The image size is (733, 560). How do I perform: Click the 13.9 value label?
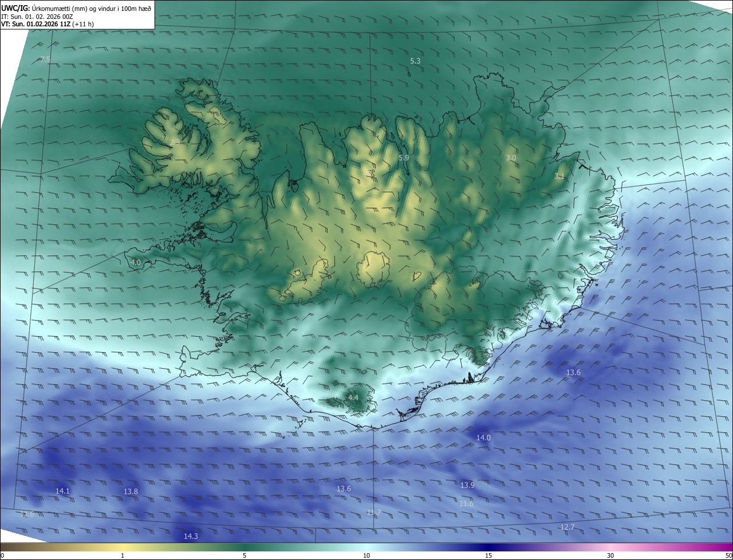[x=467, y=485]
